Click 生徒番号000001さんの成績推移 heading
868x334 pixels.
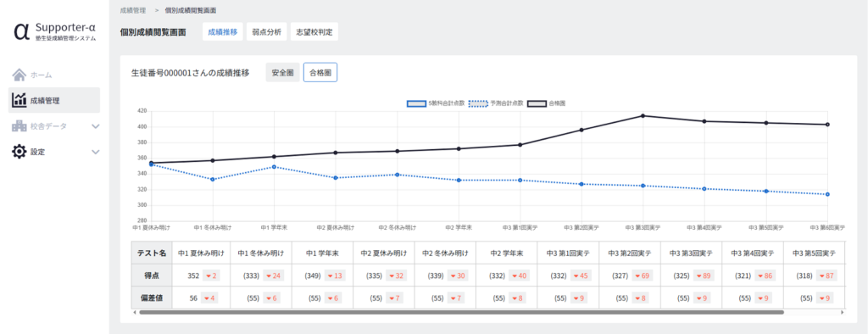(191, 73)
